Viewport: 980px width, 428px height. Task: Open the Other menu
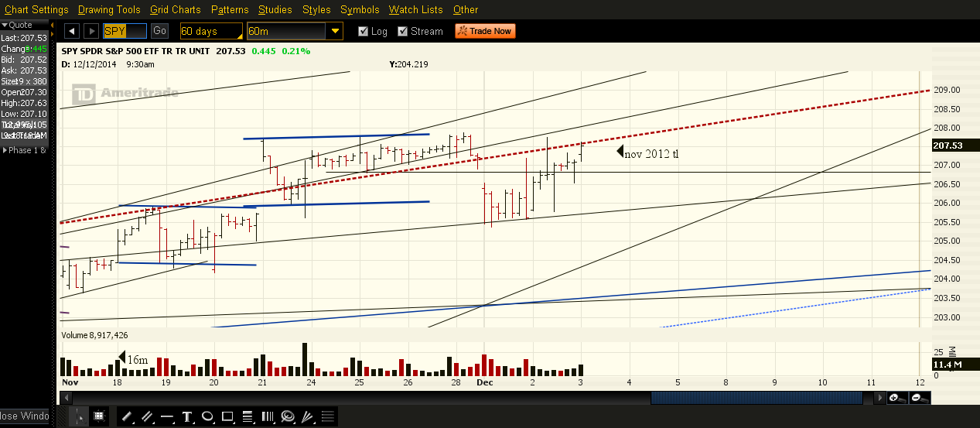466,10
